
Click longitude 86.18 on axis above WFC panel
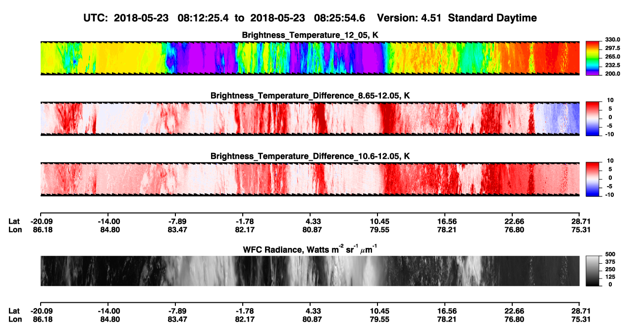(42, 230)
